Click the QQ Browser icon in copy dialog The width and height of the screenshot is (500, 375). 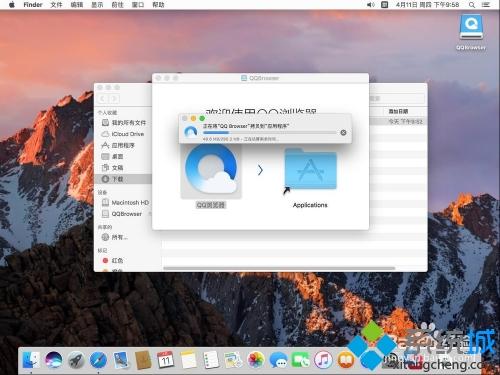click(191, 131)
